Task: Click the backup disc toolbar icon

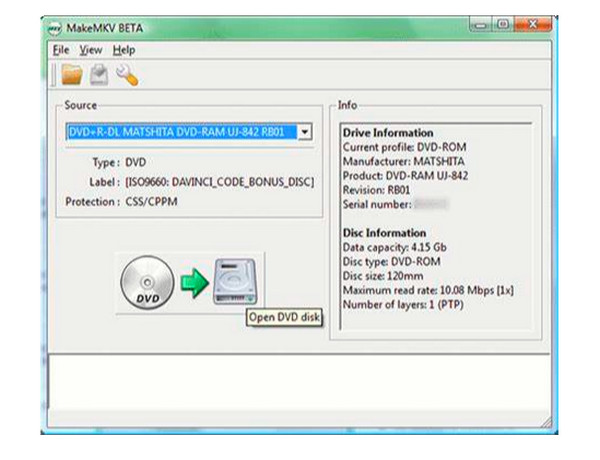Action: coord(99,74)
